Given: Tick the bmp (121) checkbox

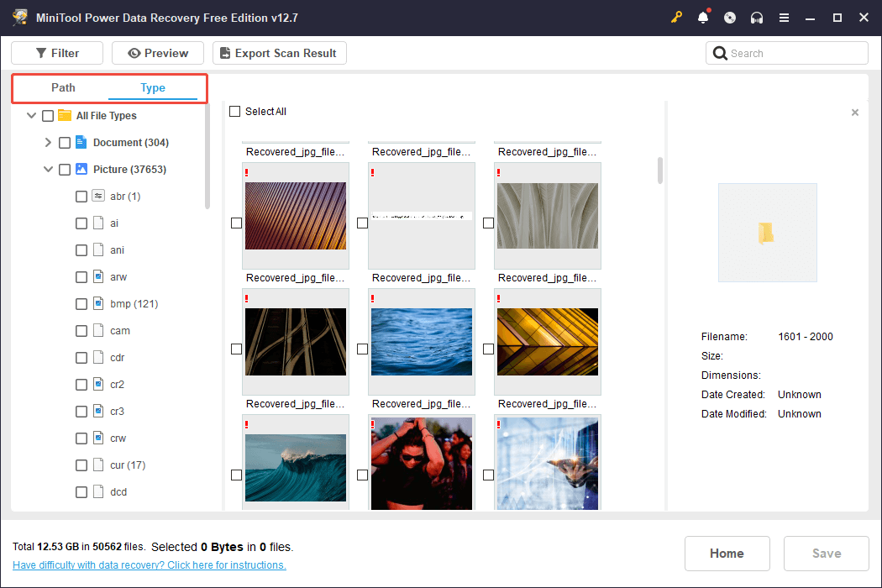Looking at the screenshot, I should point(81,303).
